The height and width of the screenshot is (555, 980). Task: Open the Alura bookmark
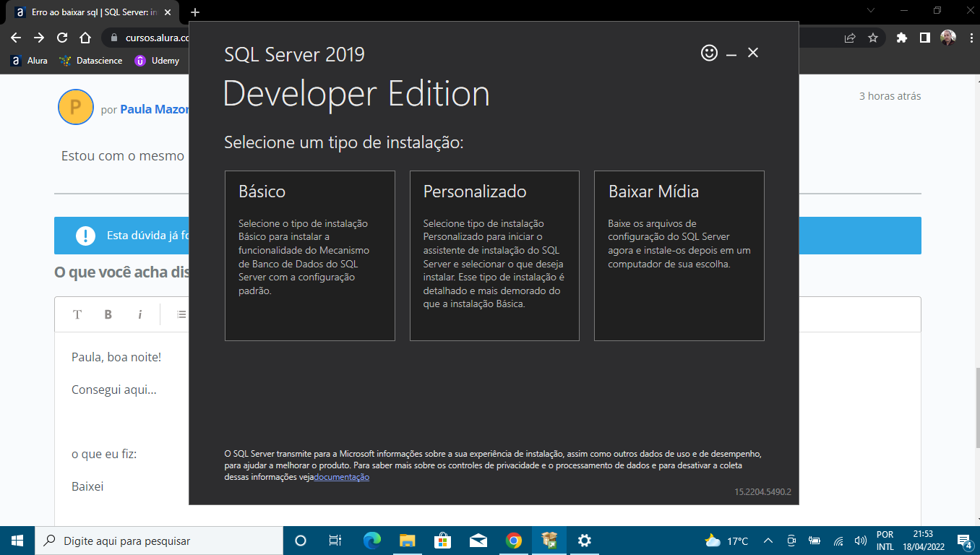pyautogui.click(x=29, y=61)
